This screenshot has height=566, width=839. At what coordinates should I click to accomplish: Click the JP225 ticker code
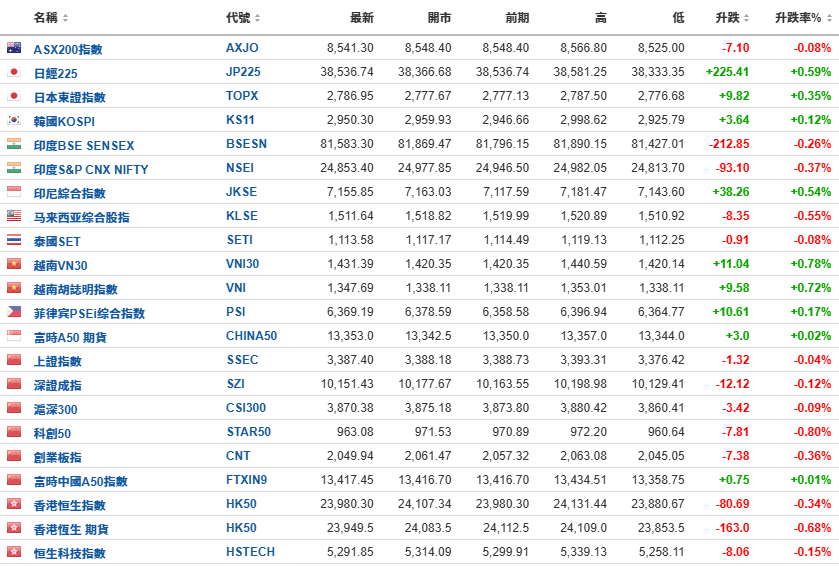tap(243, 72)
